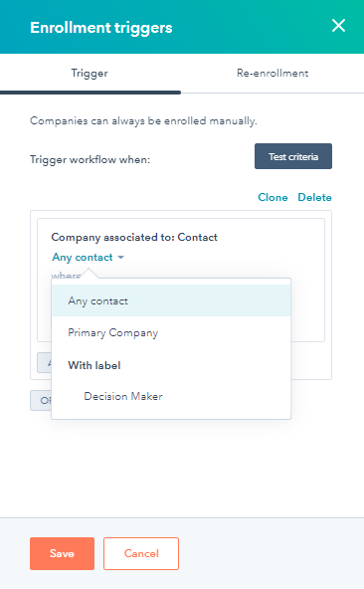Choose Primary Company option
364x589 pixels.
(171, 333)
